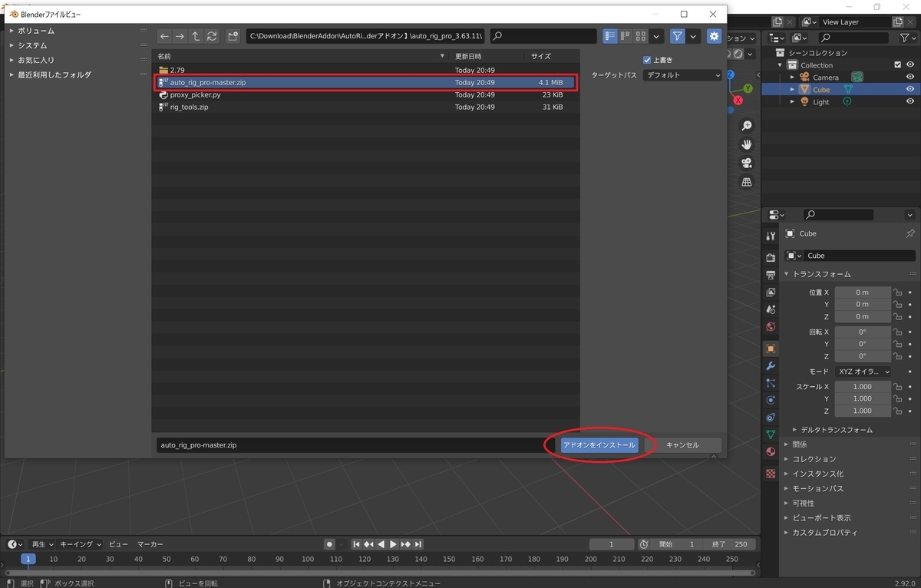
Task: Click the viewport pan hand icon
Action: click(746, 144)
